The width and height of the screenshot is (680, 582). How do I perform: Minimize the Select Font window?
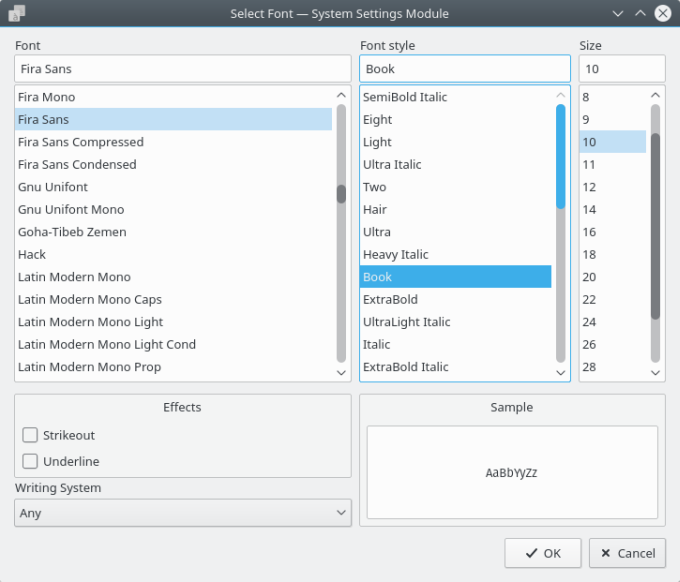(x=618, y=13)
